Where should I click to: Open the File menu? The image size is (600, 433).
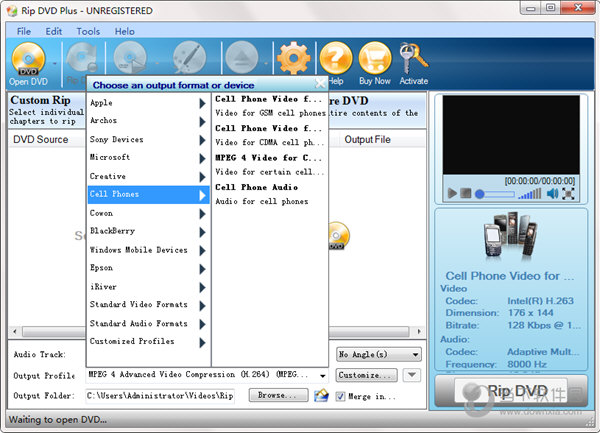point(24,31)
